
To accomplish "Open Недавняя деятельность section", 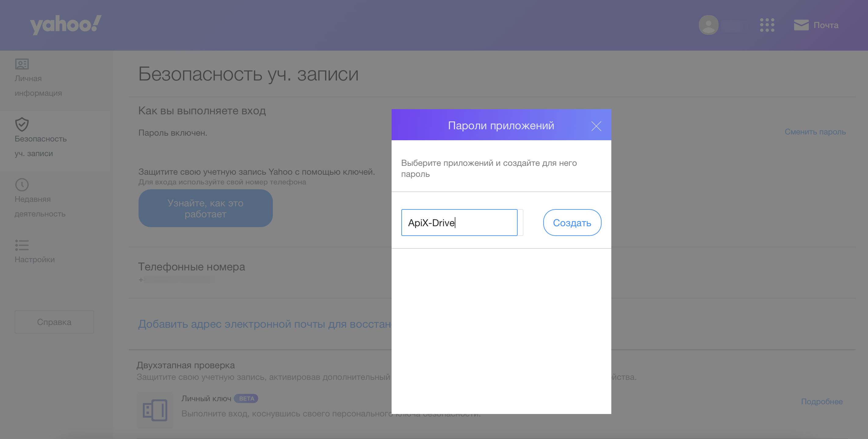I will (x=40, y=206).
